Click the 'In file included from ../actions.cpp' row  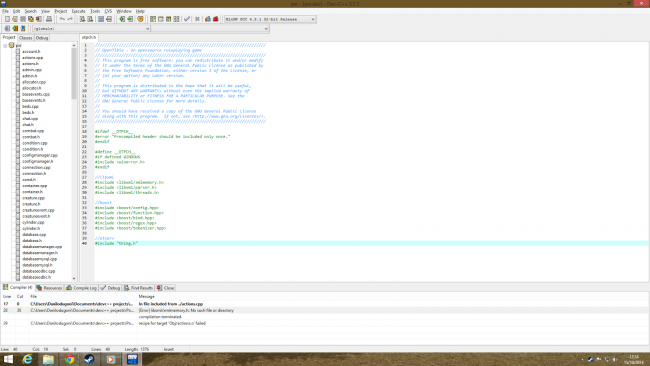(325, 304)
